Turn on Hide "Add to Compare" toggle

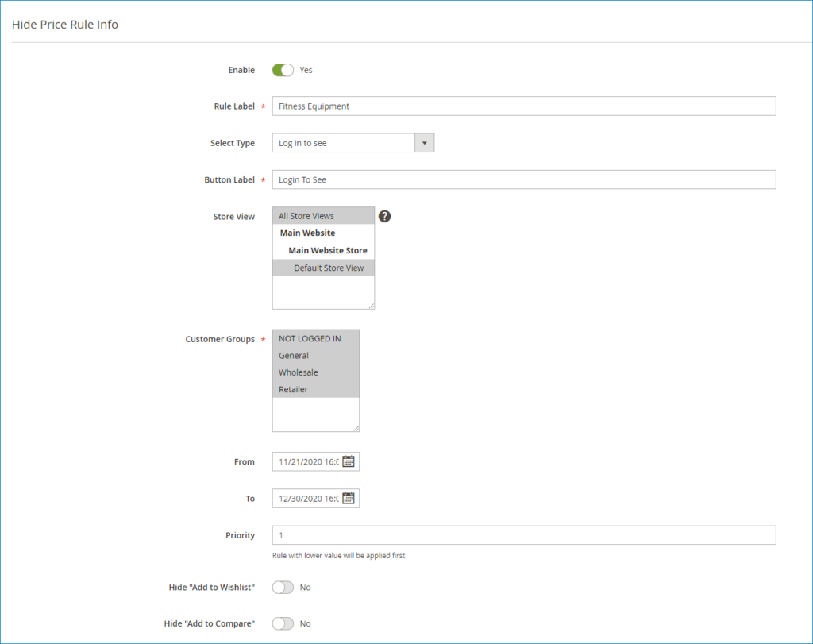[x=283, y=623]
